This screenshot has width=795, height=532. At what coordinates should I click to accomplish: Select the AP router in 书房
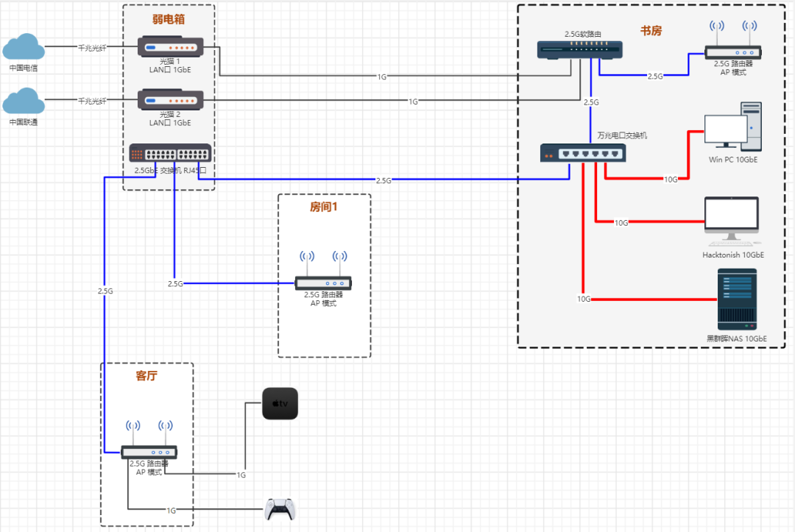[733, 40]
